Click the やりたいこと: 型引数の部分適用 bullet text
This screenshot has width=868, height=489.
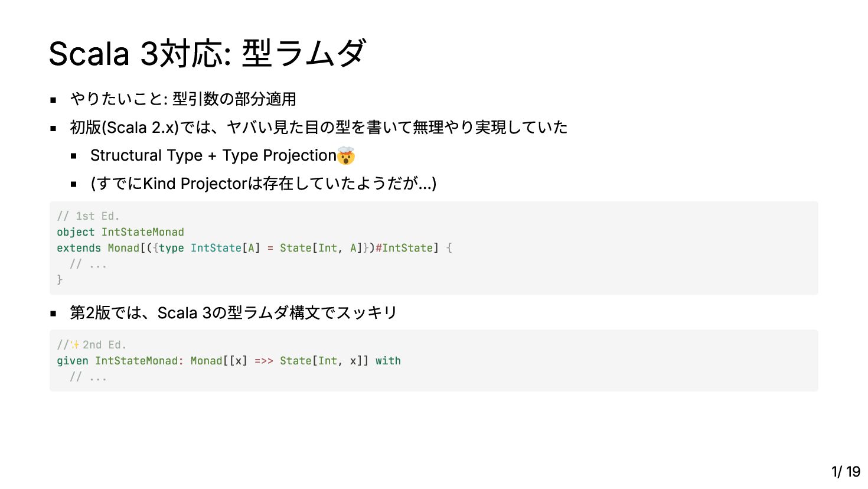coord(183,99)
